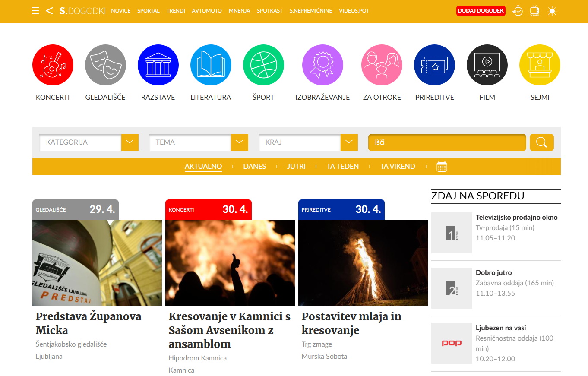Viewport: 588px width, 376px height.
Task: Open the Avtomoto navigation link
Action: [207, 11]
